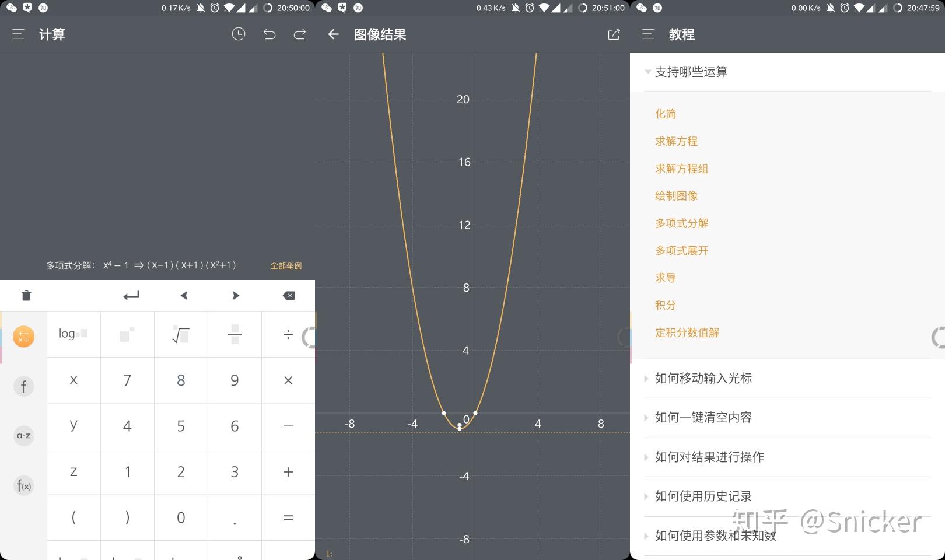Screen dimensions: 945x560
Task: Redo input in calculator header
Action: point(300,34)
